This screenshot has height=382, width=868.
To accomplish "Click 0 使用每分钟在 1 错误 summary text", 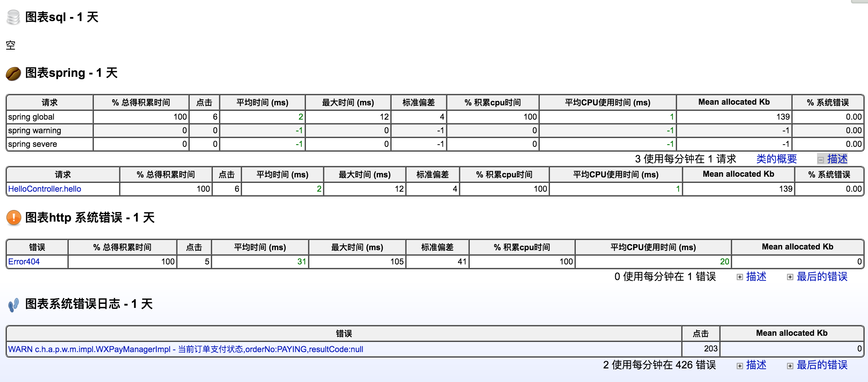I will (665, 277).
